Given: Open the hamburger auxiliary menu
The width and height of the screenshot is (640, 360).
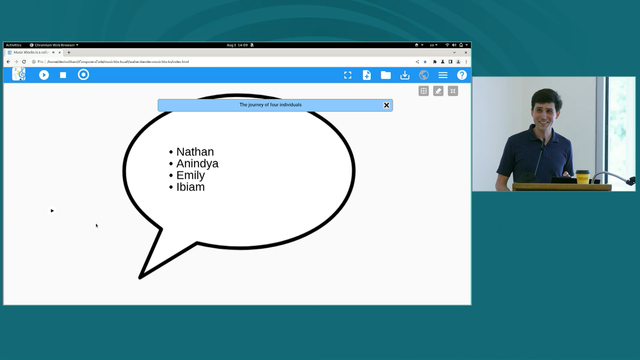Looking at the screenshot, I should tap(443, 75).
